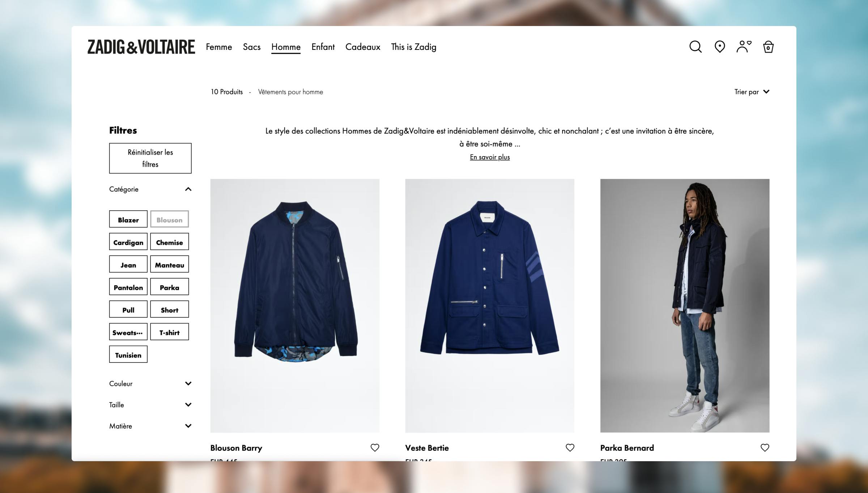Select the Blouson category filter

click(x=169, y=219)
